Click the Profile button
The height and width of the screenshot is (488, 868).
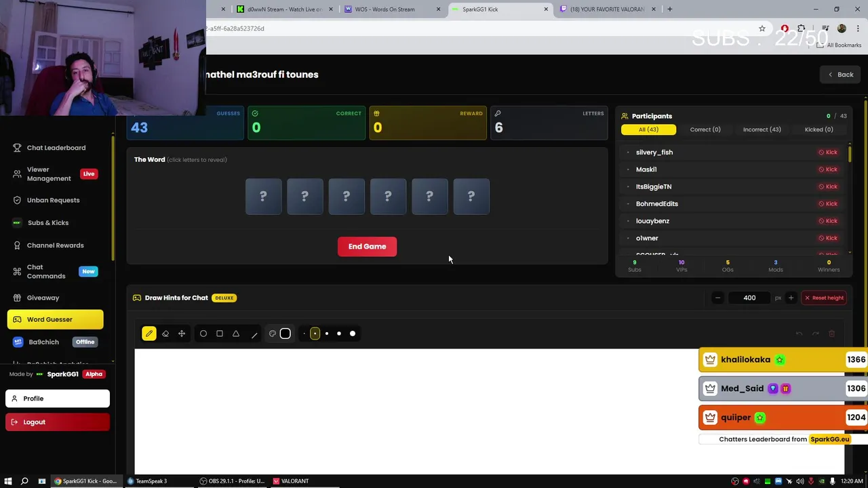(58, 399)
